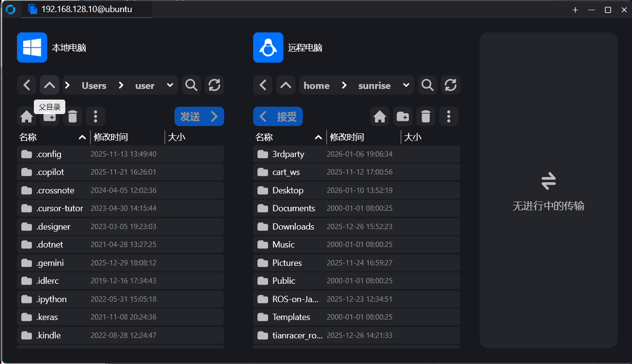Expand the local path dropdown after user
Viewport: 632px width, 364px height.
[x=170, y=86]
